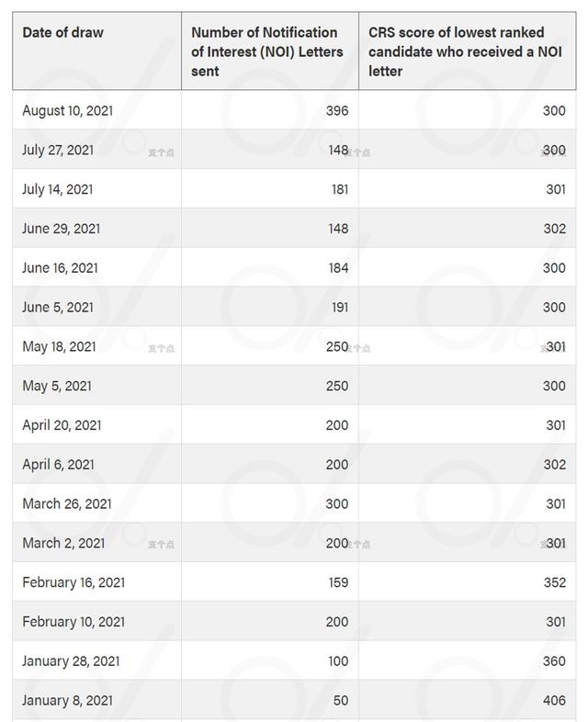588x722 pixels.
Task: Click the "Date of draw" column header
Action: (x=63, y=33)
